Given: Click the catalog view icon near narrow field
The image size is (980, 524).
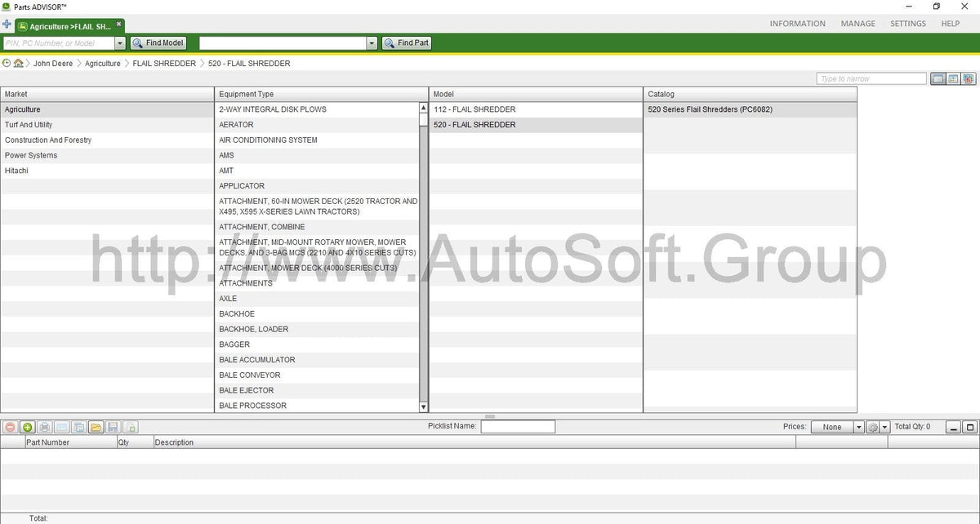Looking at the screenshot, I should (967, 78).
